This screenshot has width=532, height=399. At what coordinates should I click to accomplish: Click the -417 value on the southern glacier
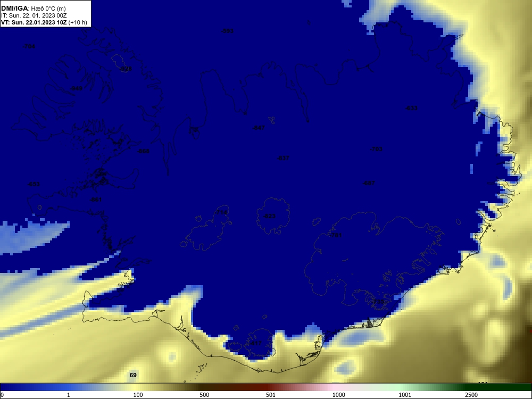tap(255, 343)
